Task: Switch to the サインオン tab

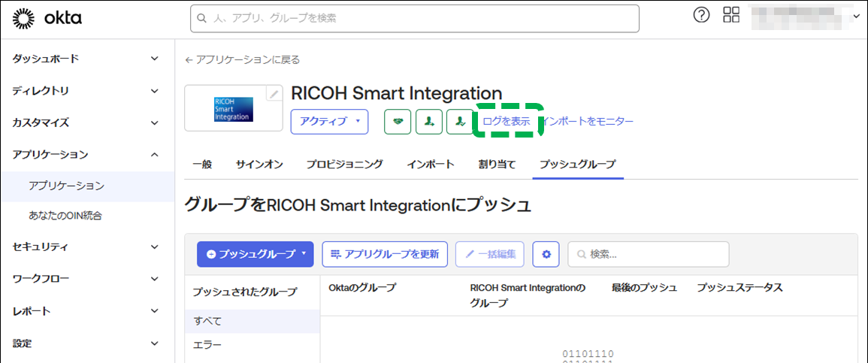Action: coord(259,164)
